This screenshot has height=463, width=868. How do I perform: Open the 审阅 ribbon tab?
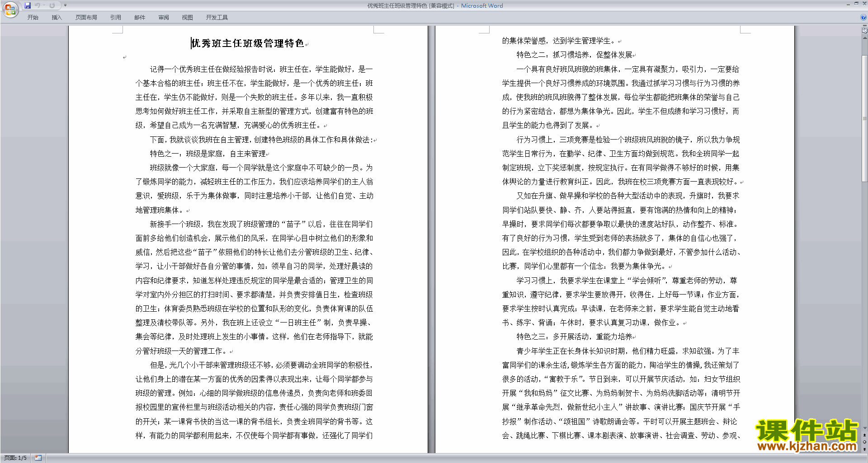click(x=164, y=17)
